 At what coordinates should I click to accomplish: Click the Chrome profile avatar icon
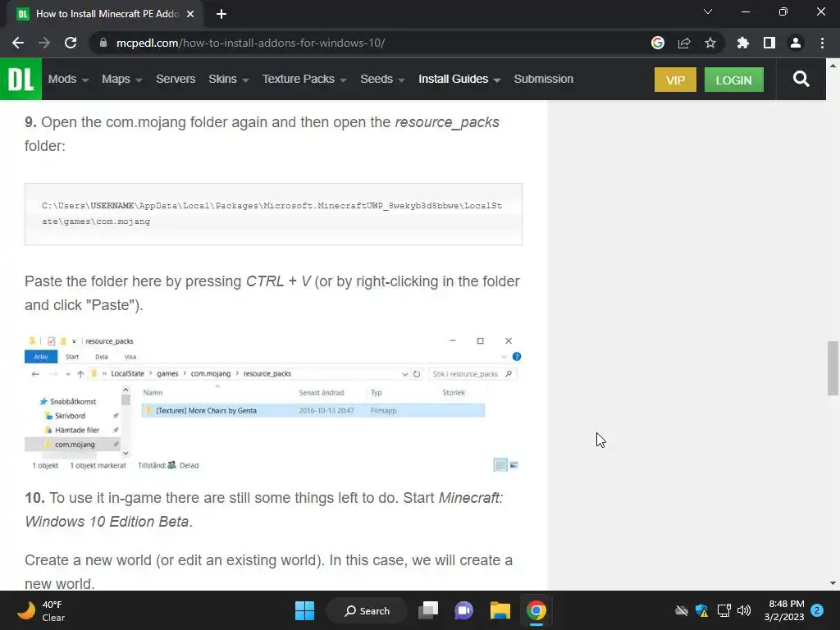(796, 43)
